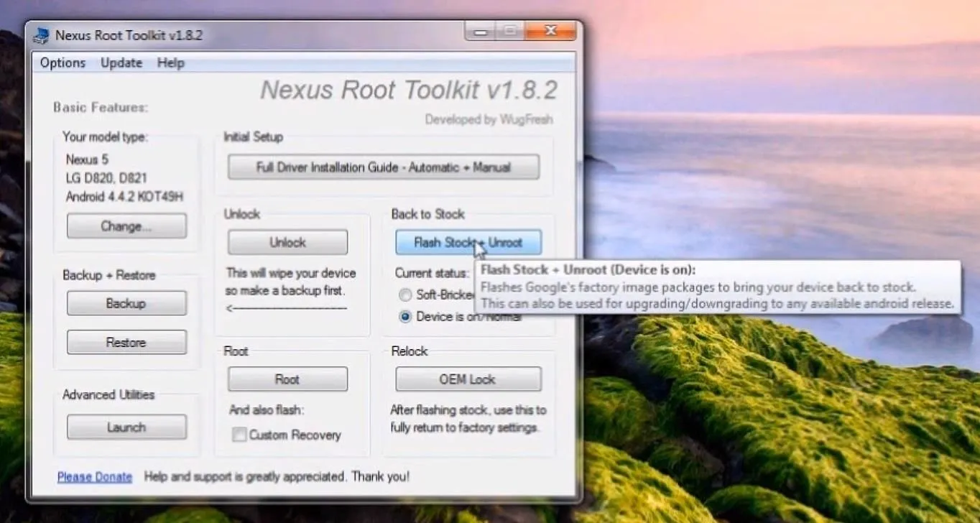Enable the Custom Recovery checkbox
The image size is (980, 523).
[x=239, y=435]
